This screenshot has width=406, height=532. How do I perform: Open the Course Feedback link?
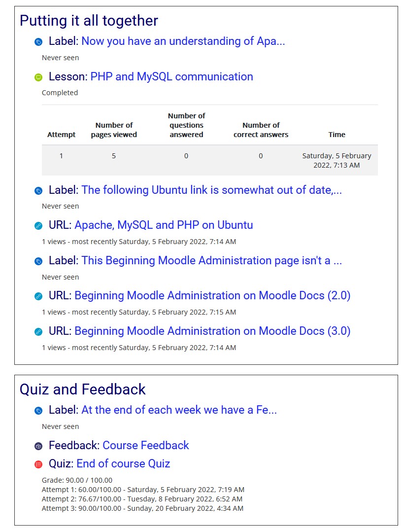pos(146,445)
